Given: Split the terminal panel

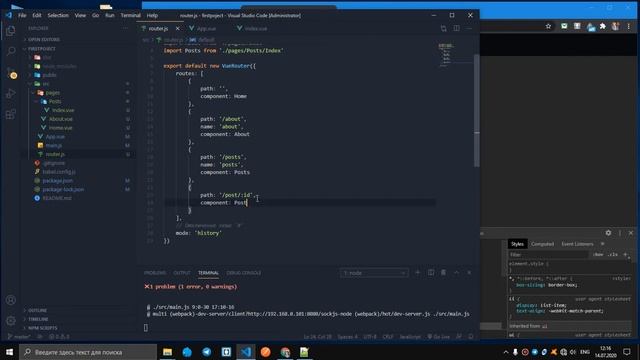Looking at the screenshot, I should point(431,273).
